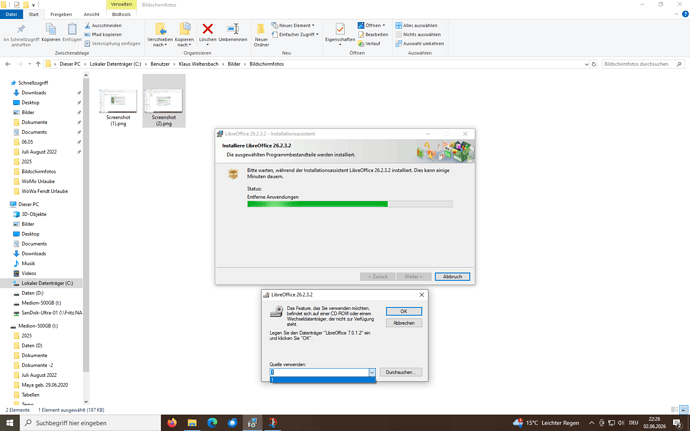Open WoMo Urlaube folder in sidebar

pos(38,181)
